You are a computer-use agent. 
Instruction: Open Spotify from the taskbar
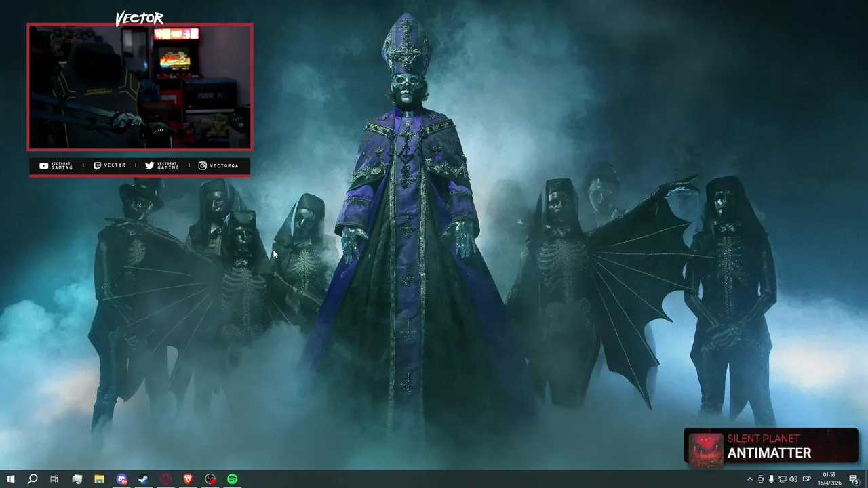pyautogui.click(x=233, y=479)
